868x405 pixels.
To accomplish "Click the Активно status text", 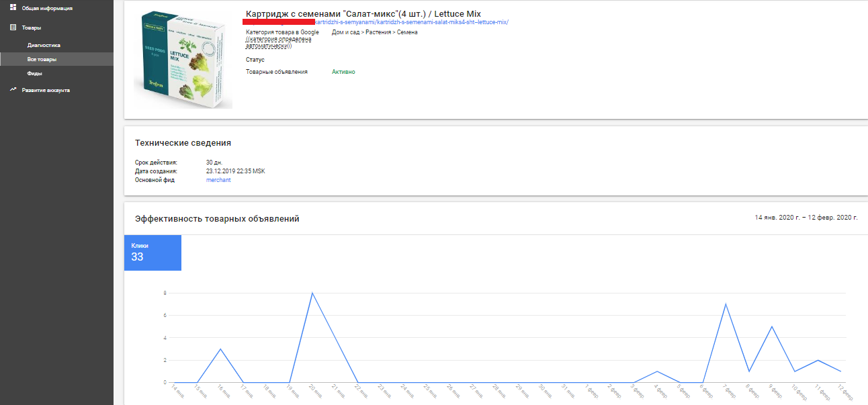I will [x=343, y=72].
